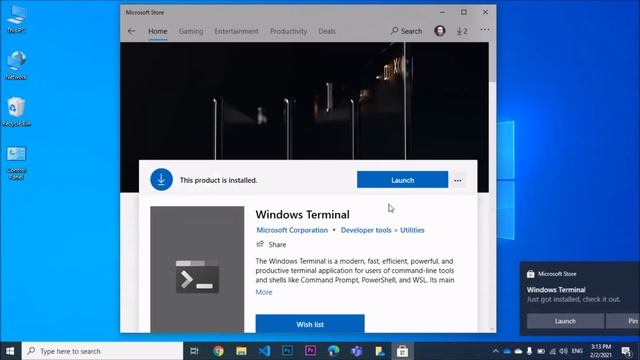Screen dimensions: 640x360
Task: Open Search in Microsoft Store
Action: [x=406, y=31]
